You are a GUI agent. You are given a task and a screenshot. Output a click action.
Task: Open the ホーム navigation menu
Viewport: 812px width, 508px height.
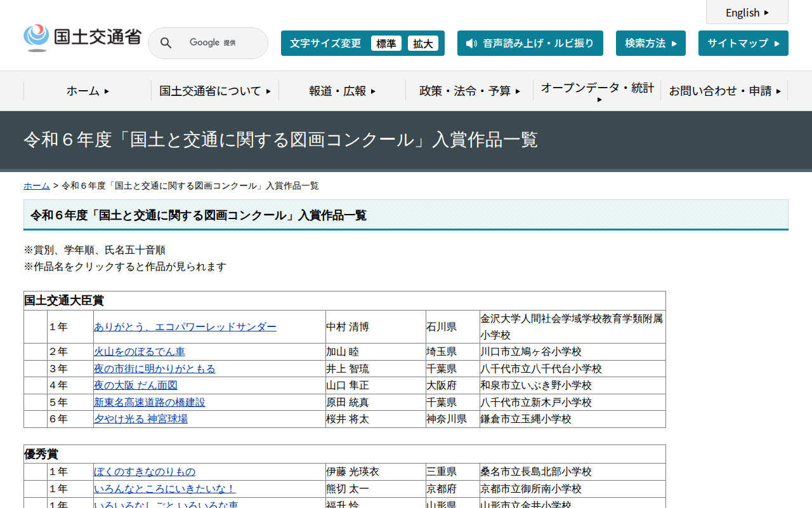(88, 91)
